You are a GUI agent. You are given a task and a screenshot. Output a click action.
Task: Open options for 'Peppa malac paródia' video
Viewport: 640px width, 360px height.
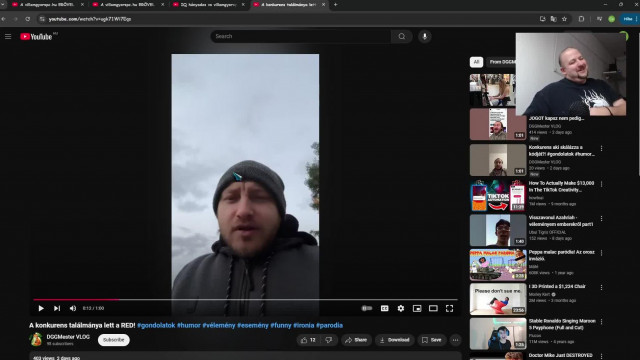(601, 253)
